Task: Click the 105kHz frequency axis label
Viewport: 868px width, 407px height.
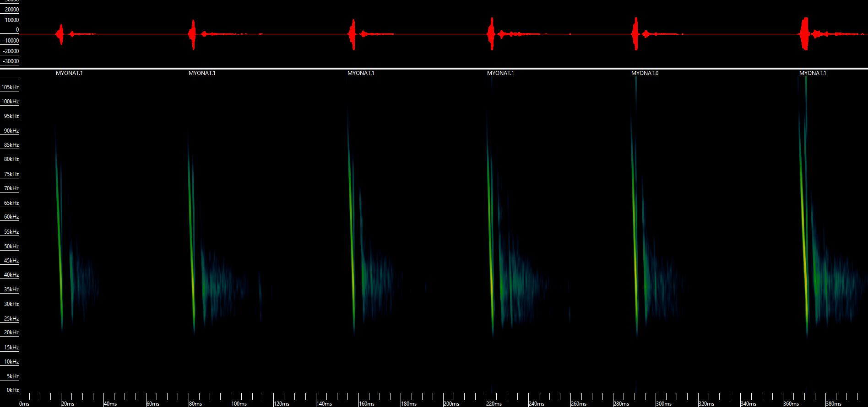Action: (10, 87)
